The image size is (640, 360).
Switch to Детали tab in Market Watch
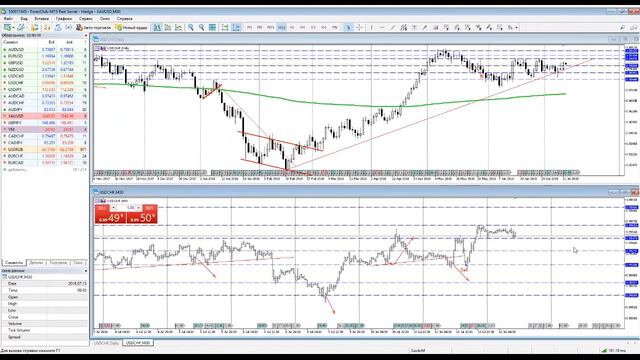36,263
